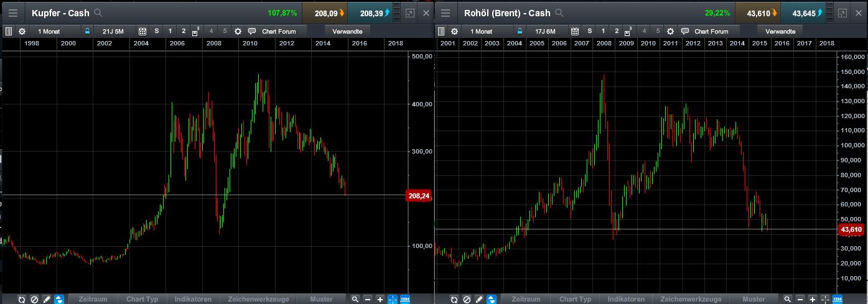Save layout 3 on Rohöl chart
Viewport: 868px width, 304px height.
coord(628,31)
